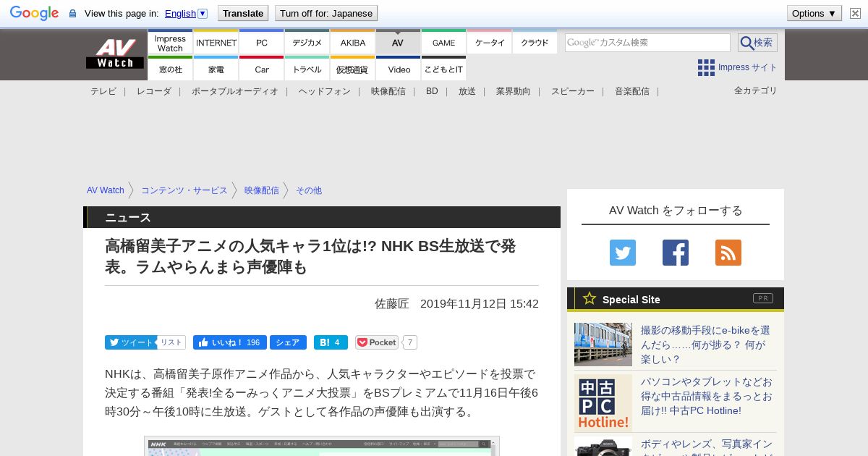Click the ツイート tweet button
The width and height of the screenshot is (868, 456).
130,342
